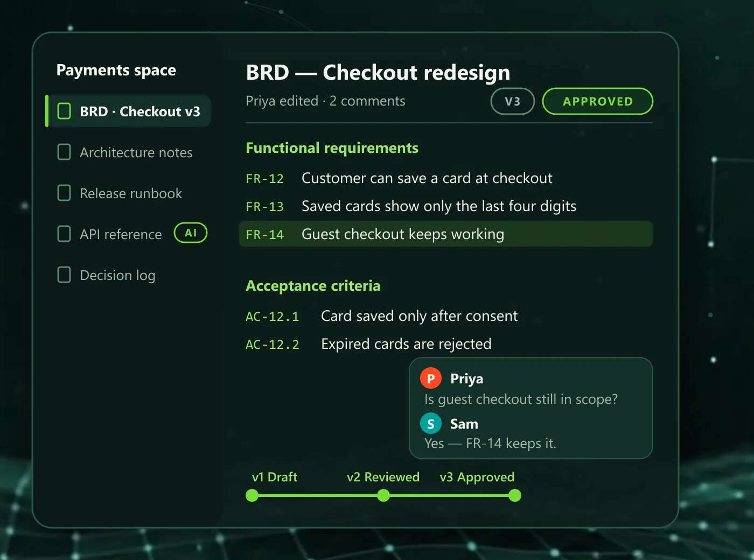Click the "BRD — Checkout redesign" page title

[x=378, y=72]
